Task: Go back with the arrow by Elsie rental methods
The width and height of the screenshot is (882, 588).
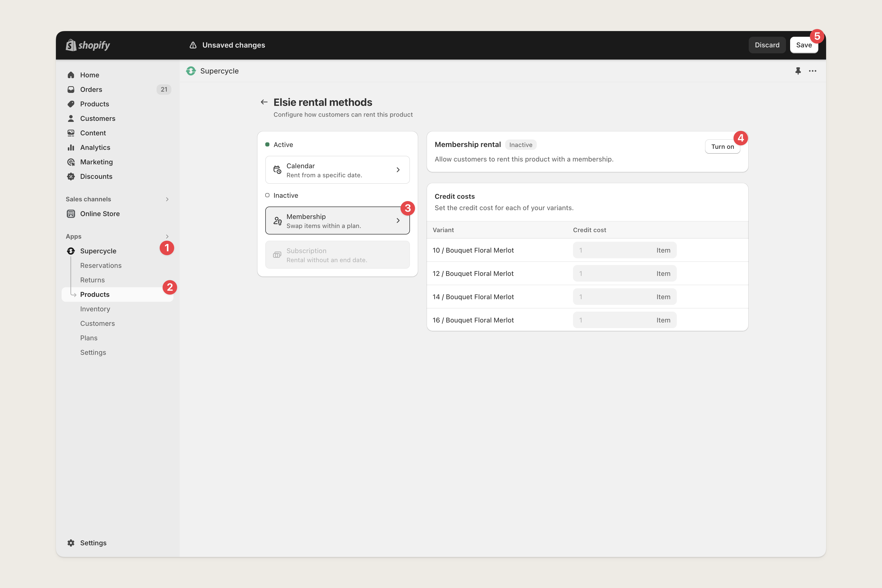Action: click(264, 102)
